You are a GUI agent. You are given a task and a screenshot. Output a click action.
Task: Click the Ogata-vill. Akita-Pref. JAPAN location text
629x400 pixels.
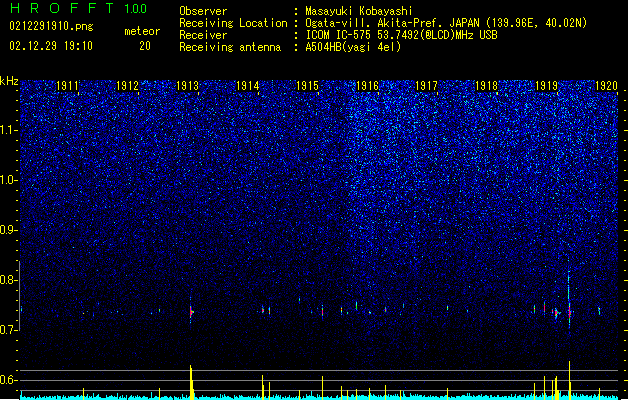click(x=446, y=23)
